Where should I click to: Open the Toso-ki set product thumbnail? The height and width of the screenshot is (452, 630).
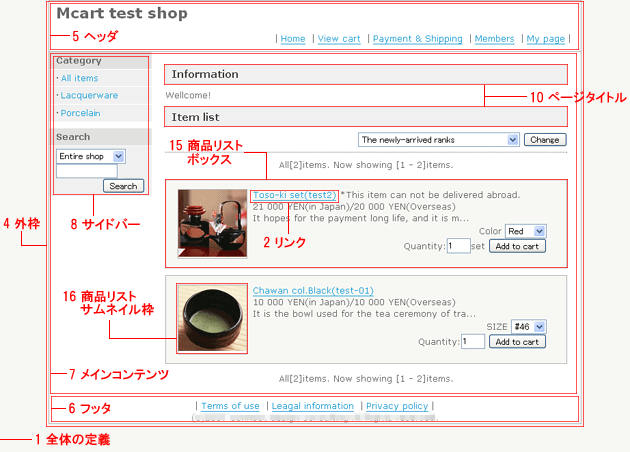[x=205, y=223]
